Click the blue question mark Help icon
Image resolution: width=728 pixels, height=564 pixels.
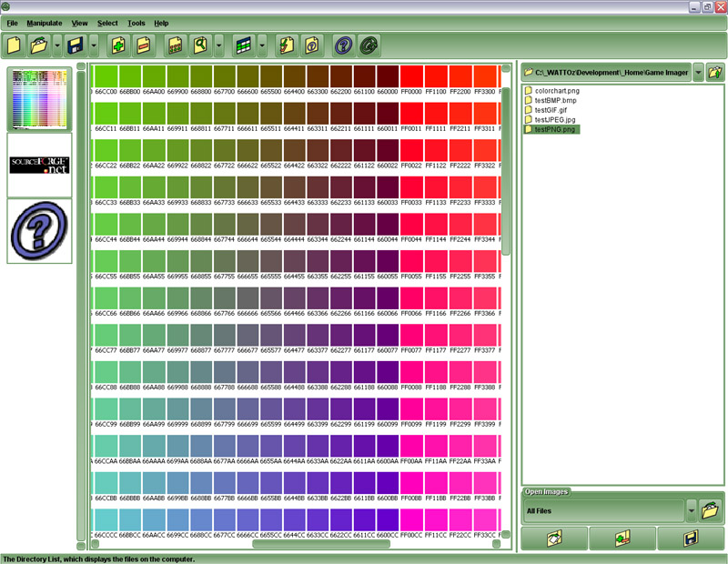click(x=343, y=44)
